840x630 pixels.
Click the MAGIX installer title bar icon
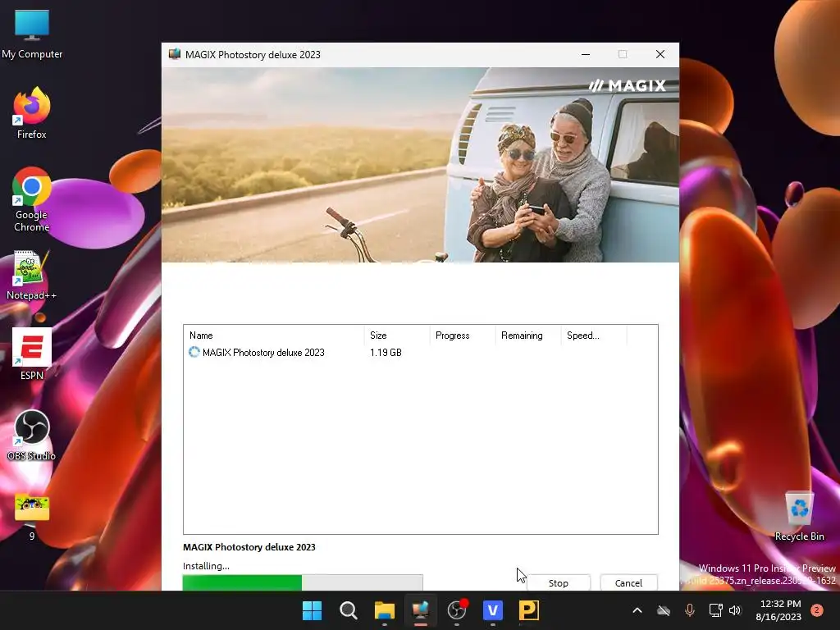pyautogui.click(x=175, y=54)
